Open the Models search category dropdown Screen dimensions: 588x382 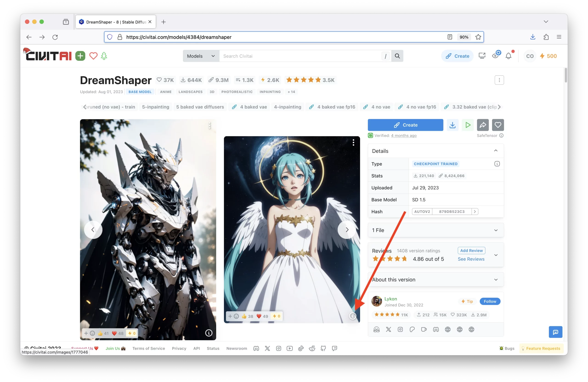pyautogui.click(x=201, y=56)
